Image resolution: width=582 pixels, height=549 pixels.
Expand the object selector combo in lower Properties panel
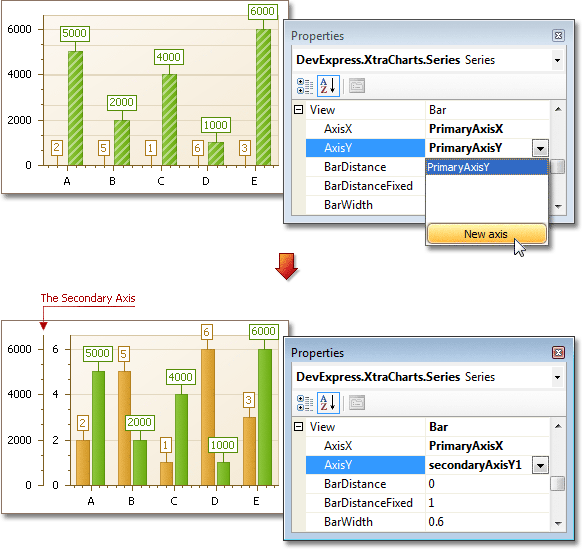coord(557,377)
